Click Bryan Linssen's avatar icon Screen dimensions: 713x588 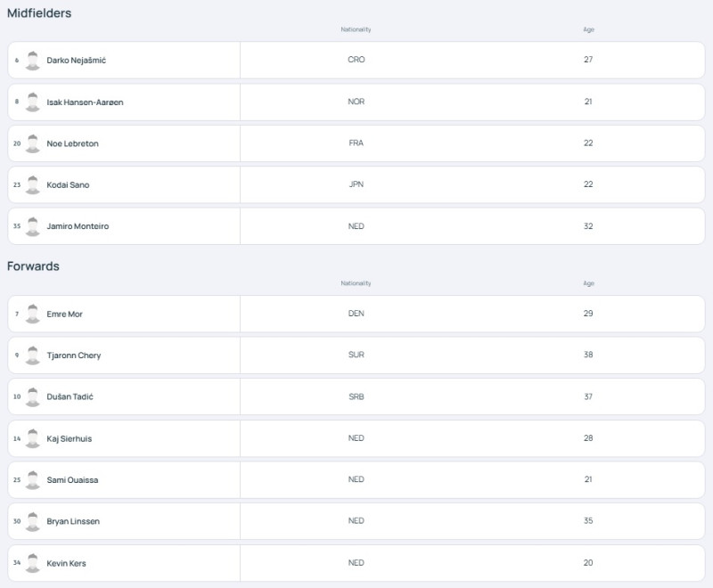(32, 522)
